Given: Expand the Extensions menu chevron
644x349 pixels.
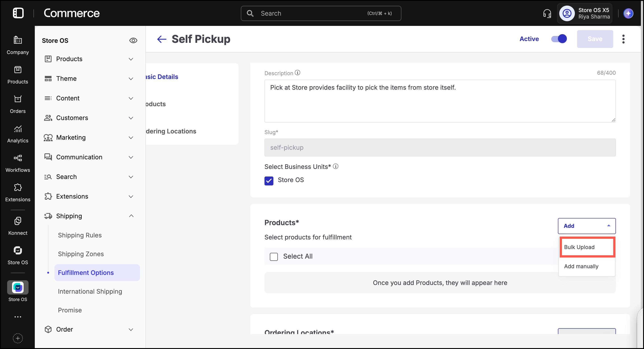Looking at the screenshot, I should click(131, 197).
